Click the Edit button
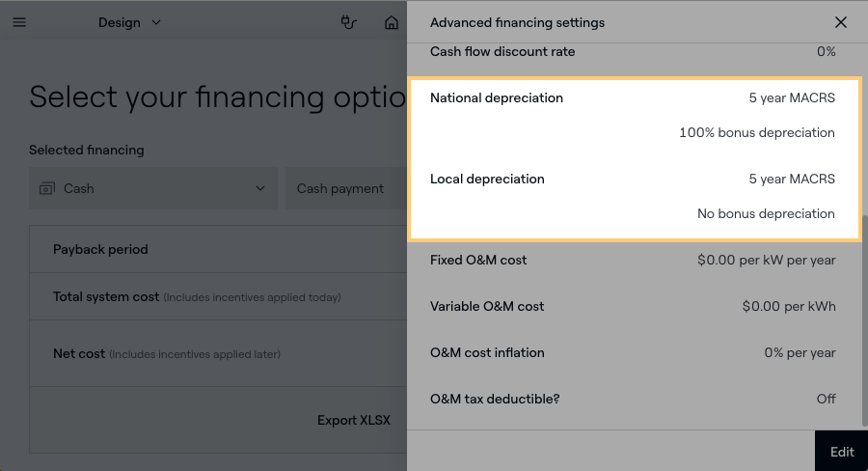Image resolution: width=868 pixels, height=471 pixels. (841, 452)
